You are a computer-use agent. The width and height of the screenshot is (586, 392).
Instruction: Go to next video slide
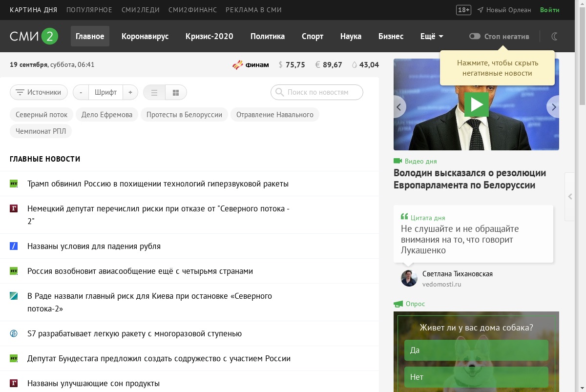point(553,107)
